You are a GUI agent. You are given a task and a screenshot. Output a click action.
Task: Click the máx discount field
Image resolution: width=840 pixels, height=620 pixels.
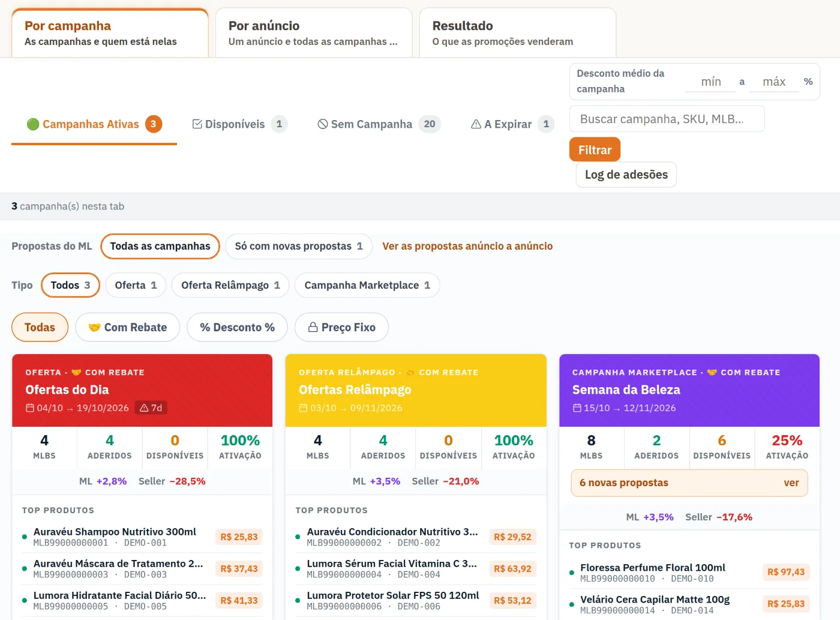point(774,82)
